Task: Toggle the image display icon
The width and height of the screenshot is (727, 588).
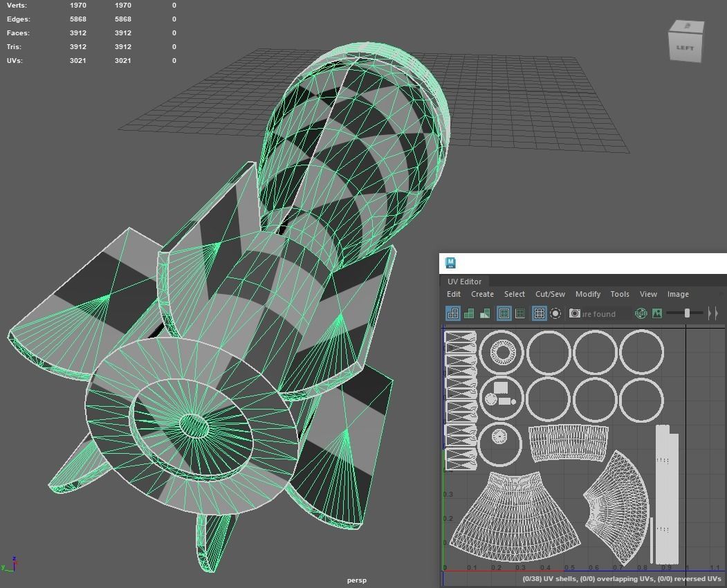Action: click(657, 313)
